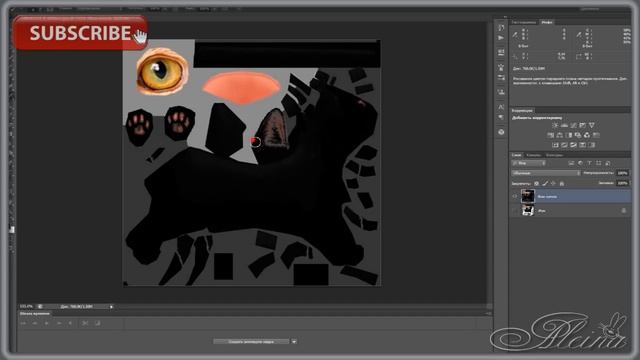Filter layers by adjustment layers
The width and height of the screenshot is (640, 360).
[x=580, y=163]
